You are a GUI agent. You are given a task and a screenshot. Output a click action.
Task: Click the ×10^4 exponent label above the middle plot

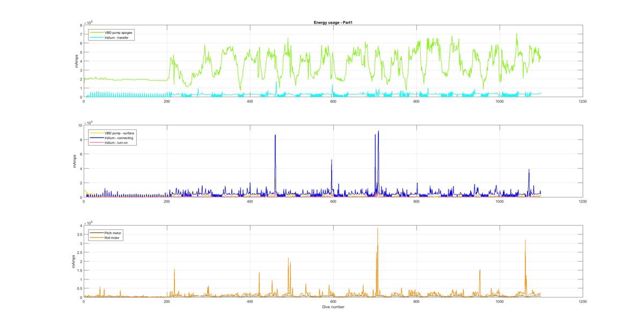[x=89, y=122]
